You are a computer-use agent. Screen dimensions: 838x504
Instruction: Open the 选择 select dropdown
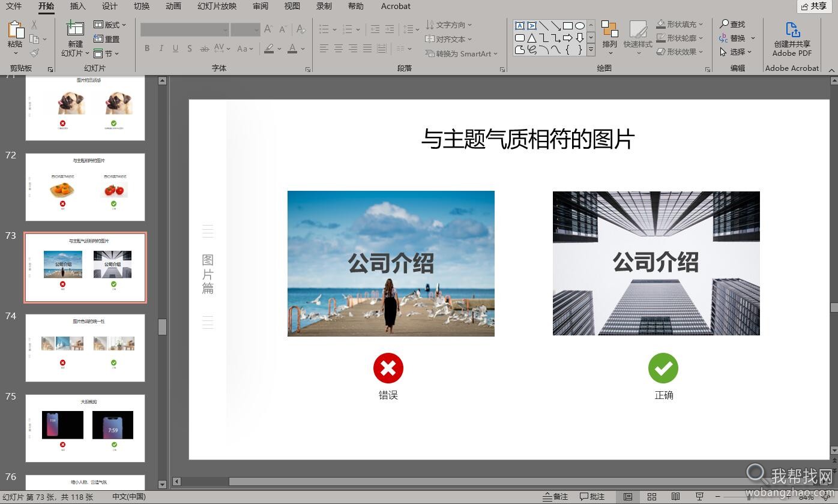(736, 52)
